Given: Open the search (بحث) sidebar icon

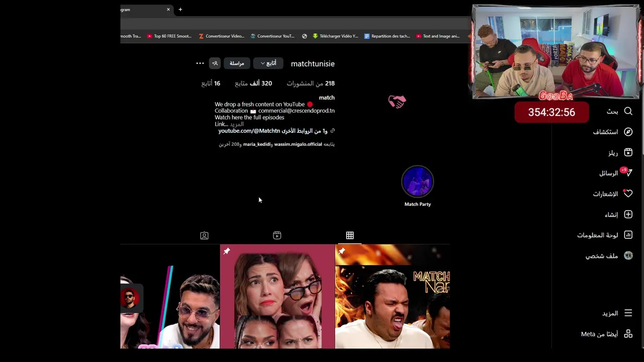Looking at the screenshot, I should pos(628,111).
